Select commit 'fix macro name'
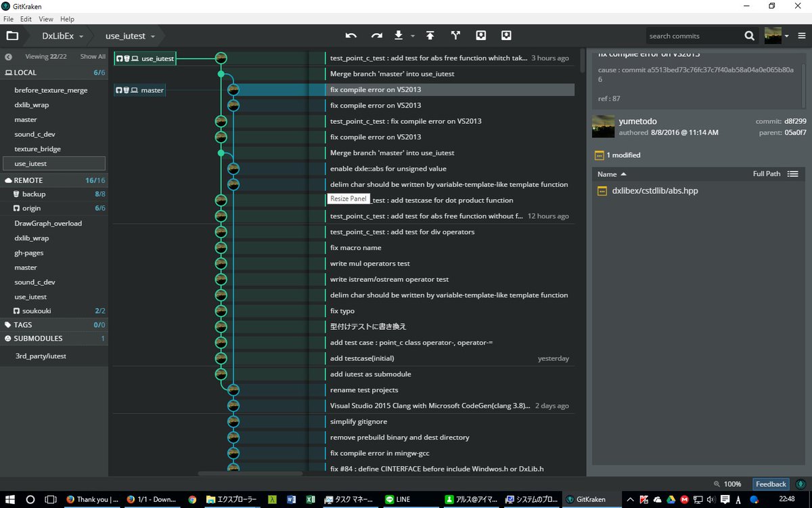 tap(355, 248)
